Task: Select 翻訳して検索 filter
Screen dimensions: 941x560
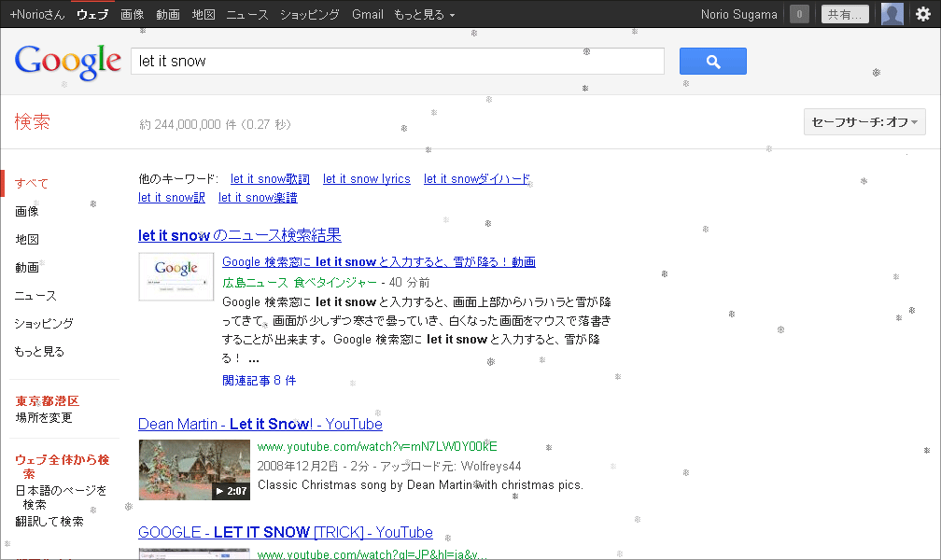Action: pos(49,521)
